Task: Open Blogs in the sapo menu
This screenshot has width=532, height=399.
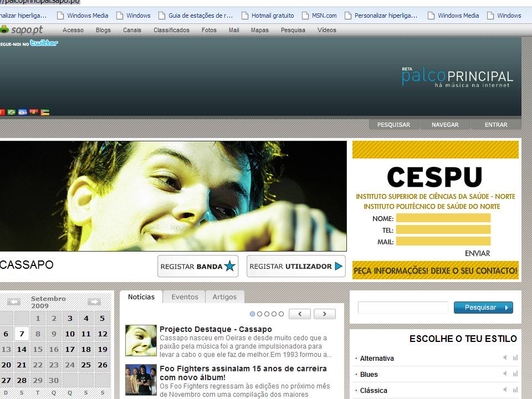Action: click(x=103, y=30)
